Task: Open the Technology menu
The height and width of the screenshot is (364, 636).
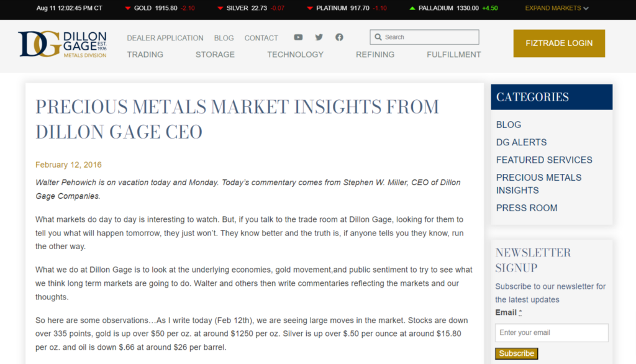Action: 295,55
